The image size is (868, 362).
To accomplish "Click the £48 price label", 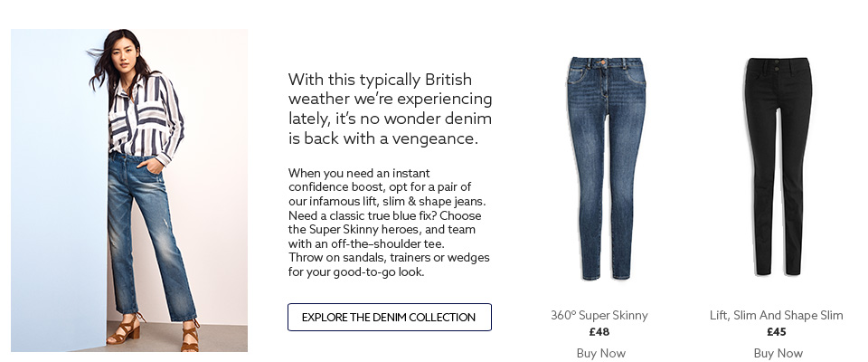I will coord(599,332).
